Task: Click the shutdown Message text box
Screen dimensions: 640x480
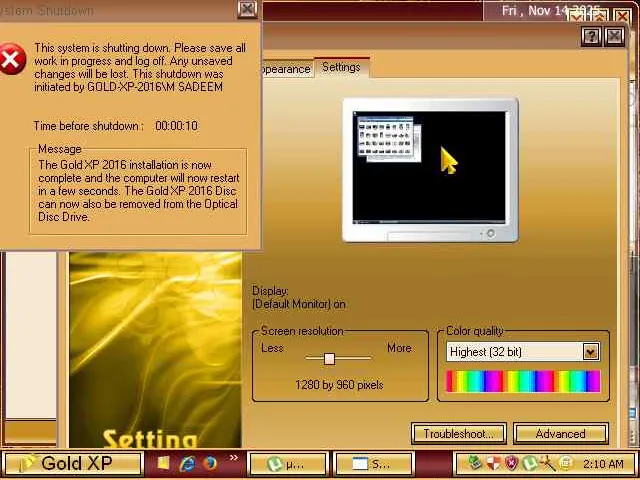Action: point(138,191)
